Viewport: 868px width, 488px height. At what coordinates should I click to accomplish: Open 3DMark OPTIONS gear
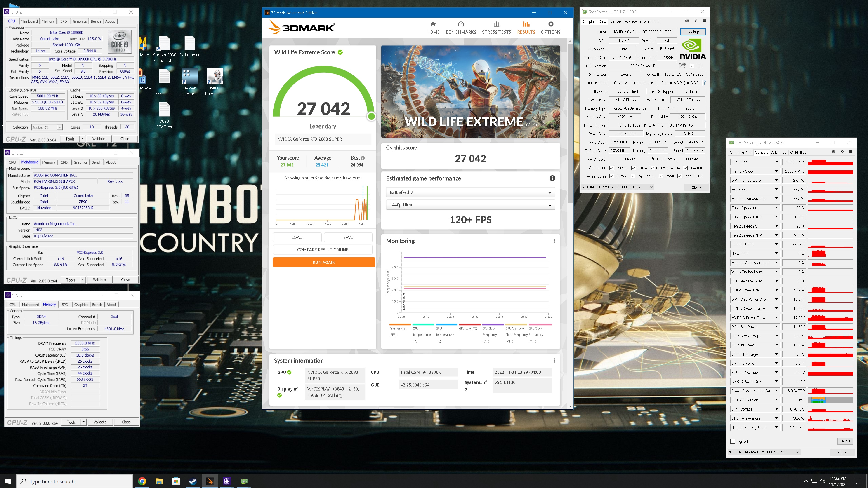[551, 28]
